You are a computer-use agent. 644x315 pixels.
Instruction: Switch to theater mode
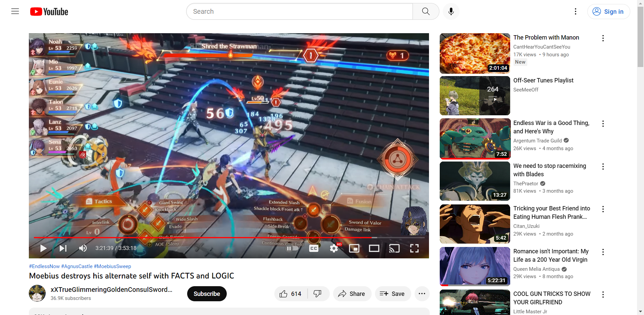coord(374,248)
